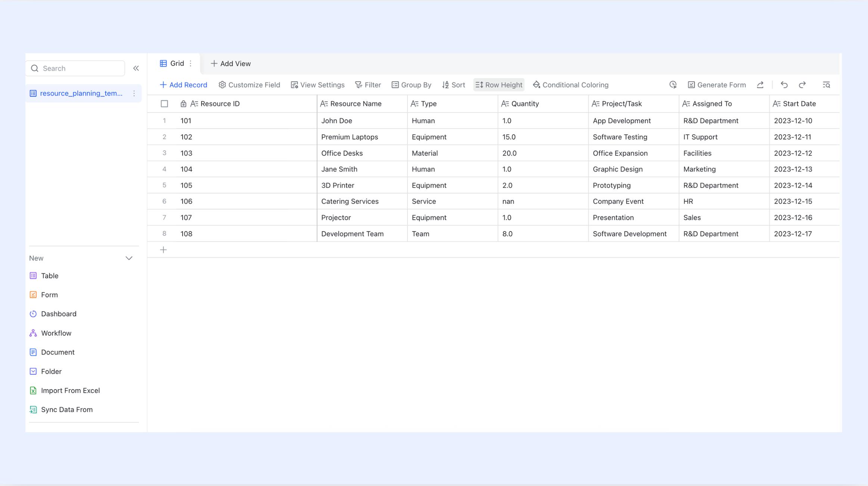Viewport: 868px width, 486px height.
Task: Open the Group By menu
Action: (x=411, y=85)
